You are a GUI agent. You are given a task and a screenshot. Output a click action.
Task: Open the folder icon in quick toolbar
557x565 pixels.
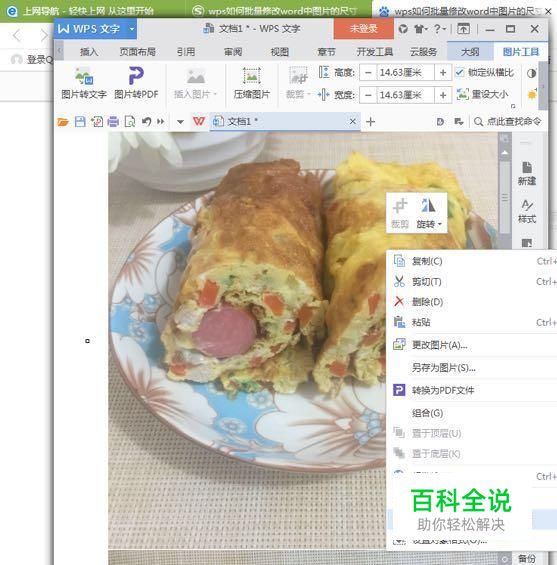[63, 122]
